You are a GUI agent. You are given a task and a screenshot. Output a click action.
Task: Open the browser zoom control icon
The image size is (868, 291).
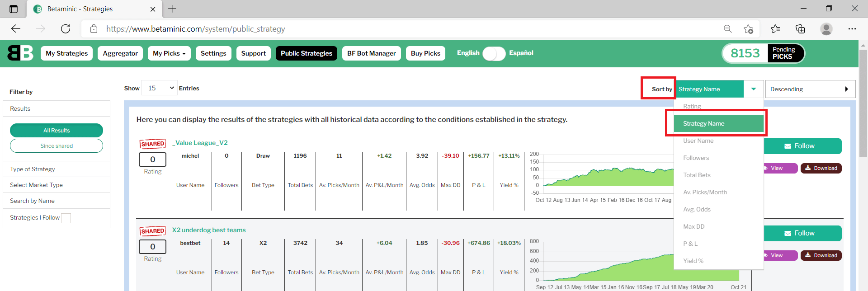pos(728,29)
